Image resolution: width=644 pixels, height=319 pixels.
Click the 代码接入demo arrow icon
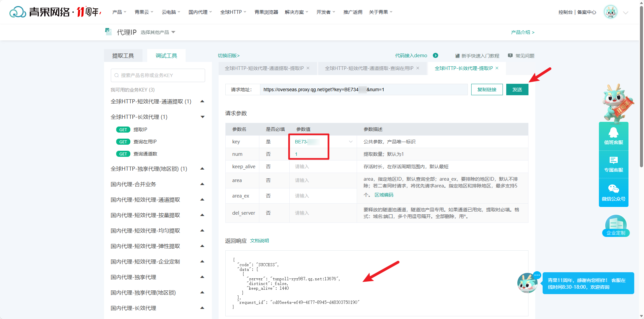point(436,56)
